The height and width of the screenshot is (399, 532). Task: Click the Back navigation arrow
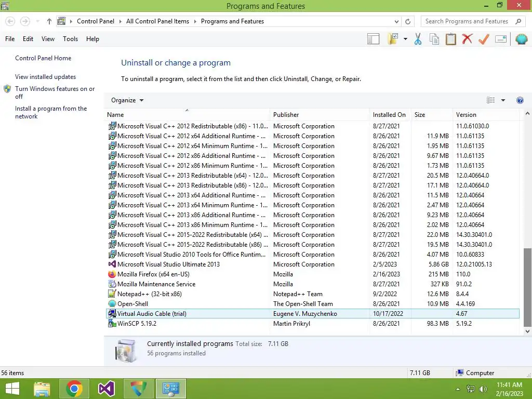click(10, 21)
